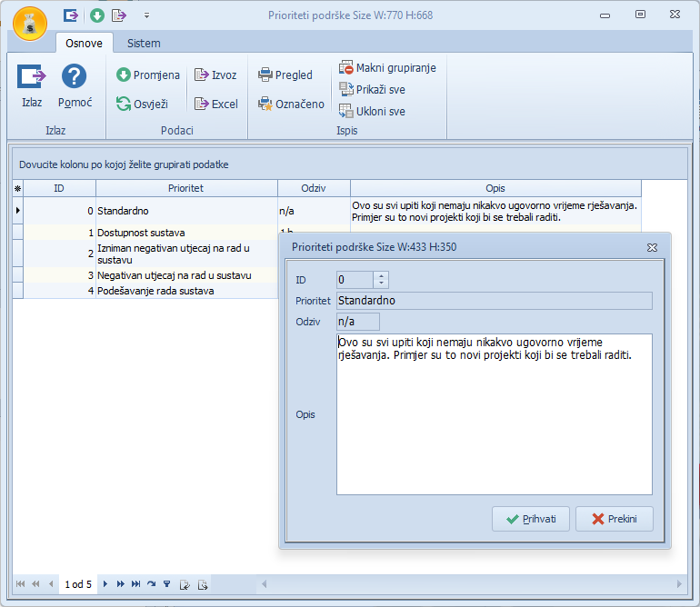Click the Izlaz exit icon in ribbon
This screenshot has height=607, width=700.
(x=32, y=77)
